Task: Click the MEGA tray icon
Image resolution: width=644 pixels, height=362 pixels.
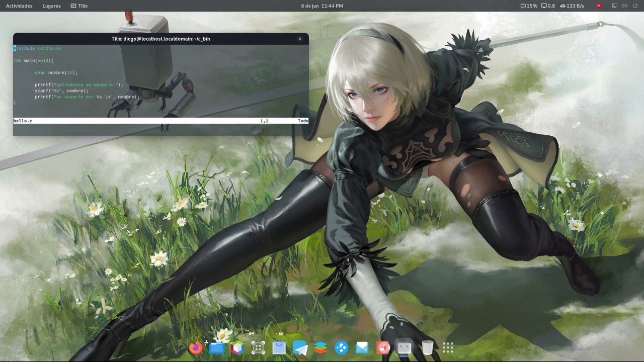Action: tap(599, 6)
